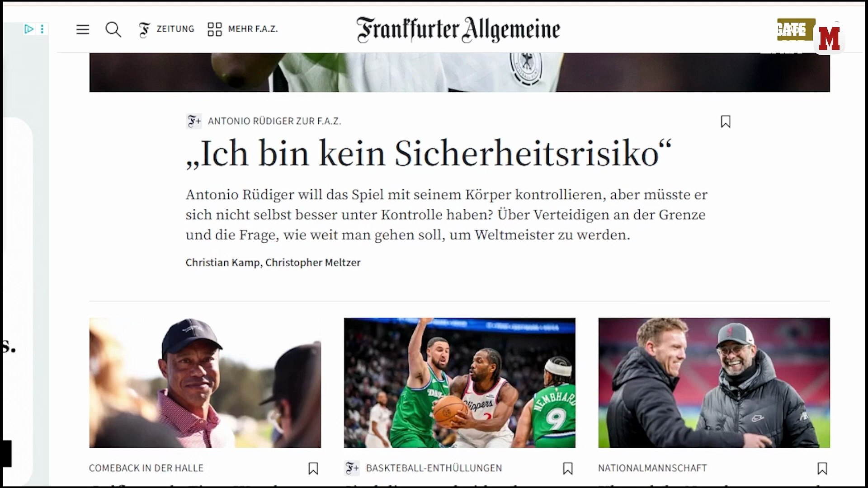Viewport: 868px width, 488px height.
Task: Open the "Ich bin kein Sicherheitsrisiko" headline
Action: 429,154
